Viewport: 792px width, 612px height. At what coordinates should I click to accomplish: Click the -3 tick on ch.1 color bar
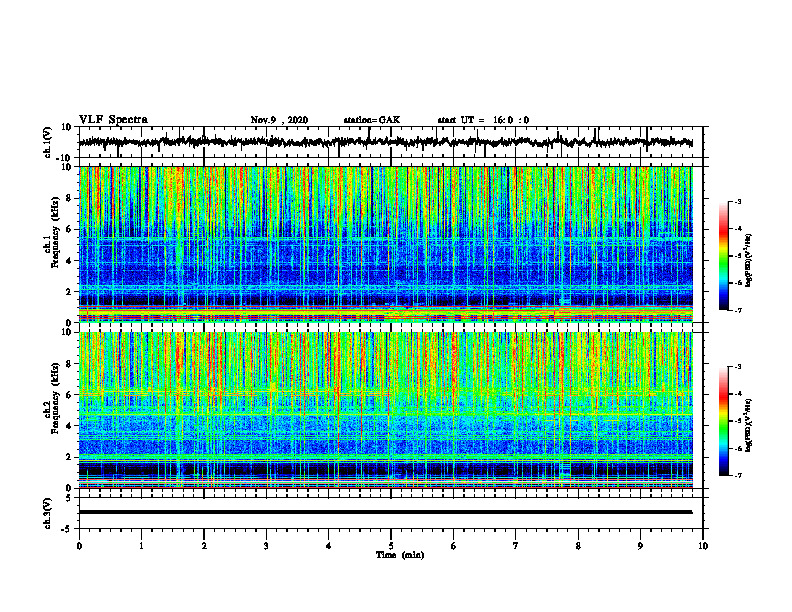737,201
